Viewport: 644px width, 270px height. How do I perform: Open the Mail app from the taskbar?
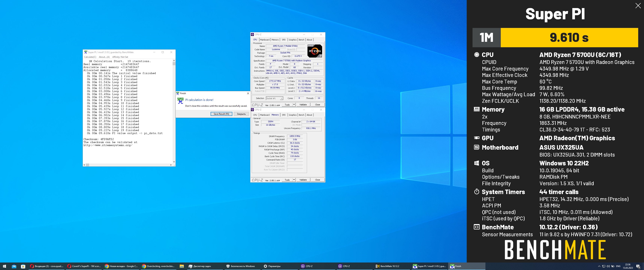point(14,266)
